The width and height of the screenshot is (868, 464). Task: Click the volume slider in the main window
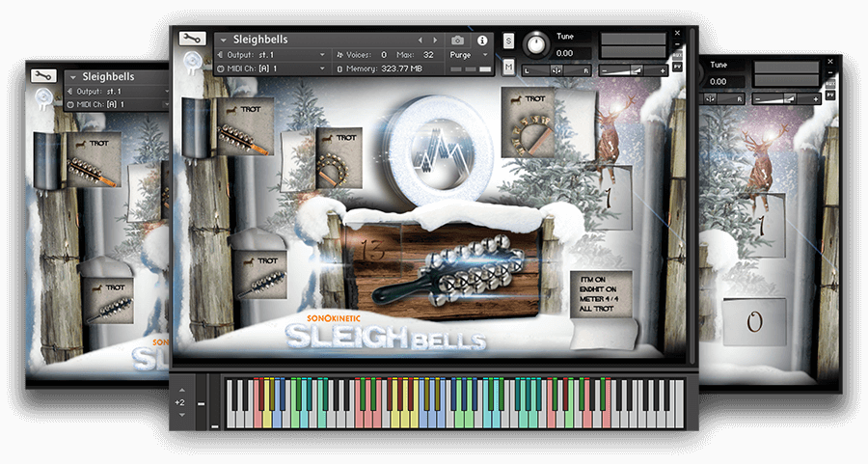(633, 70)
